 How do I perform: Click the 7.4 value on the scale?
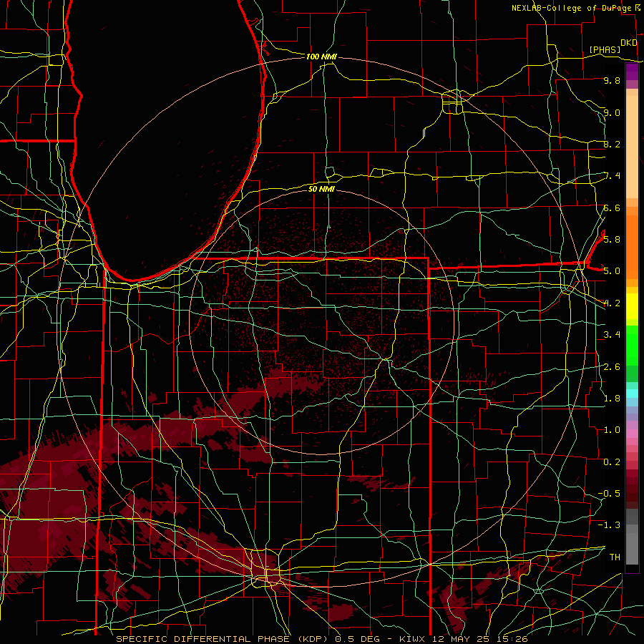(612, 176)
